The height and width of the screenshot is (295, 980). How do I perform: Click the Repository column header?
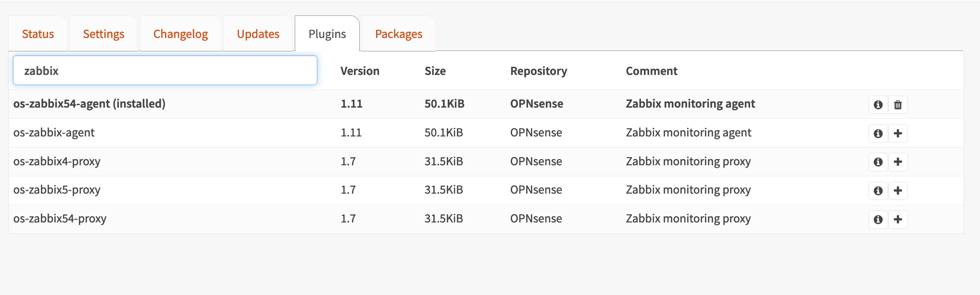[538, 71]
